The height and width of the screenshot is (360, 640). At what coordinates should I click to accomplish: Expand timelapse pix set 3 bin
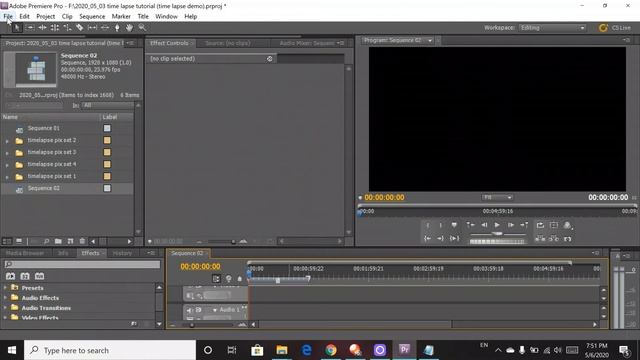coord(7,153)
